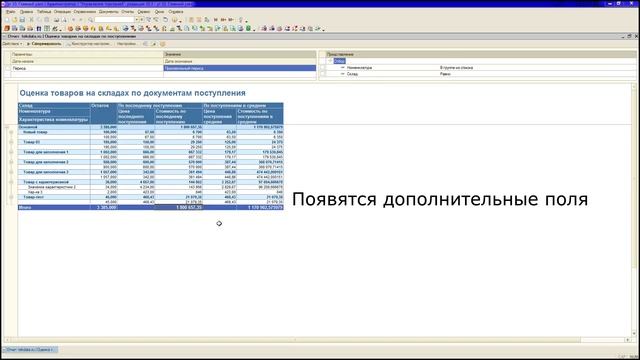640x360 pixels.
Task: Collapse the Товар для заполнения 2 group
Action: click(11, 162)
